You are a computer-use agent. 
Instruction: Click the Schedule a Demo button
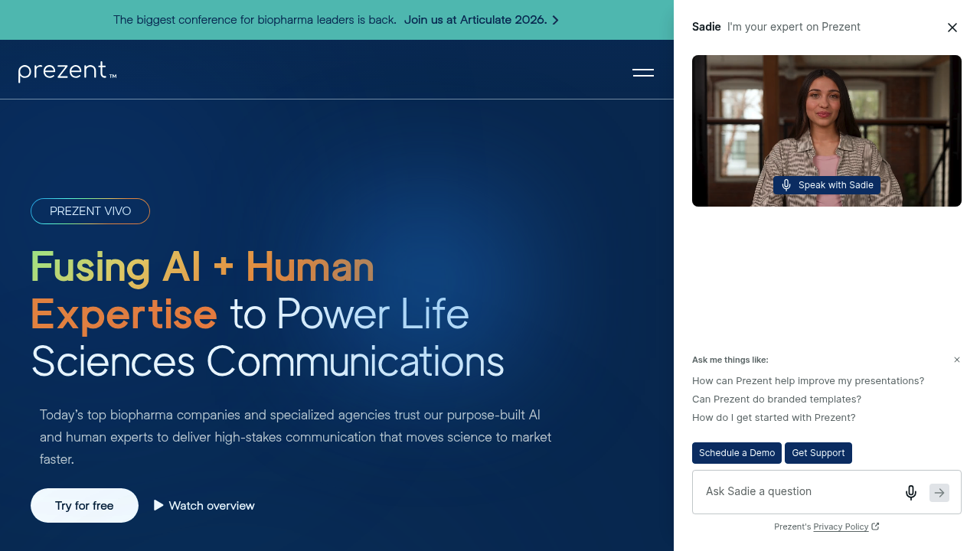click(737, 453)
